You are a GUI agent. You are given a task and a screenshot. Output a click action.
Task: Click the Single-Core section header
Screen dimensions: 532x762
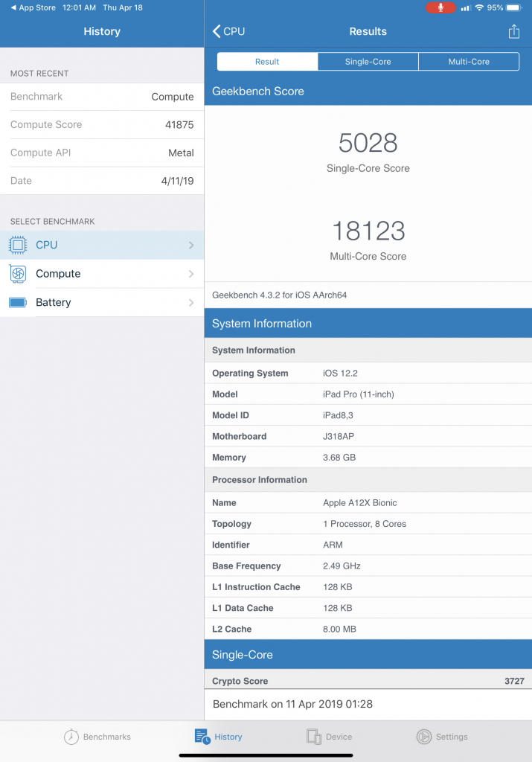pyautogui.click(x=368, y=655)
